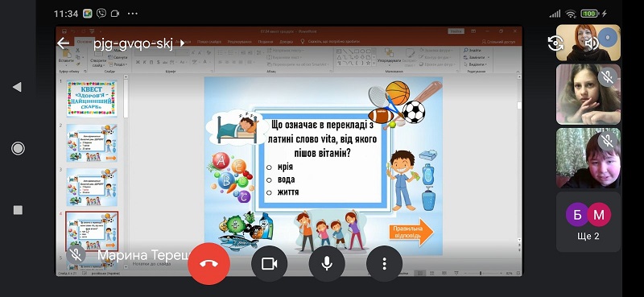The width and height of the screenshot is (644, 297).
Task: Tap the Android back triangle button
Action: pos(17,87)
